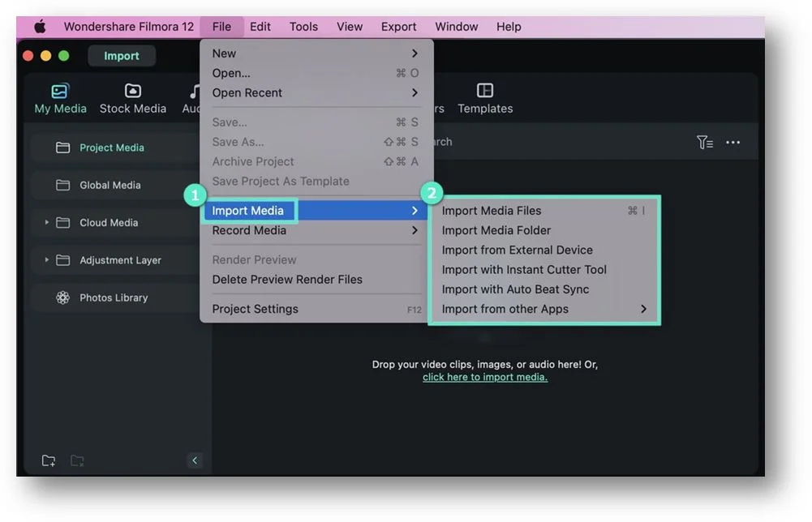The width and height of the screenshot is (812, 522).
Task: Choose Import Media Files
Action: click(x=543, y=211)
